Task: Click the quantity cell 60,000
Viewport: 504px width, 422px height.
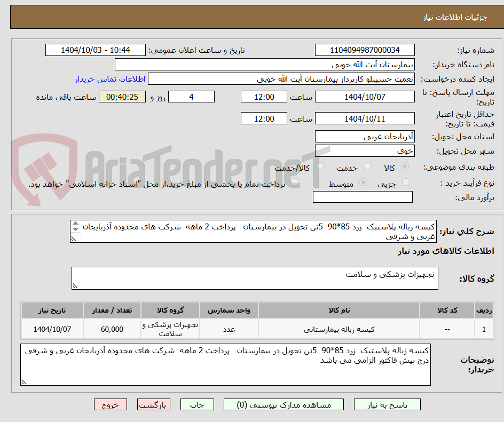Action: tap(112, 329)
